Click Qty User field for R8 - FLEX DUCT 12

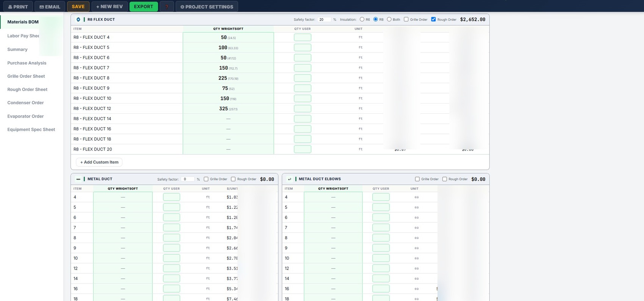point(303,108)
